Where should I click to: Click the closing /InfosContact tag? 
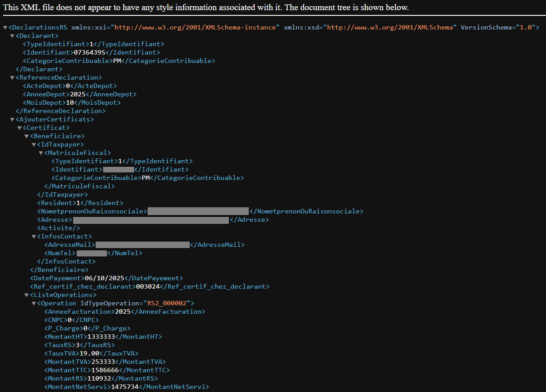(66, 262)
